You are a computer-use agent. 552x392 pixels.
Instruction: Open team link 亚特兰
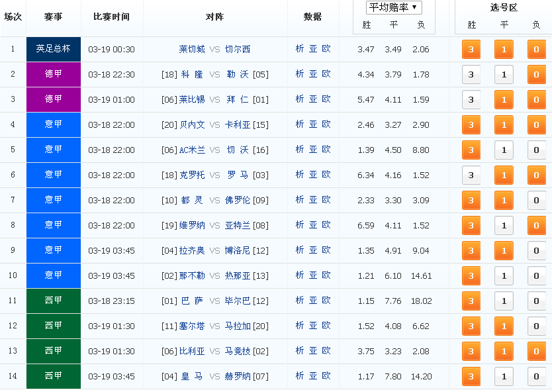[238, 225]
